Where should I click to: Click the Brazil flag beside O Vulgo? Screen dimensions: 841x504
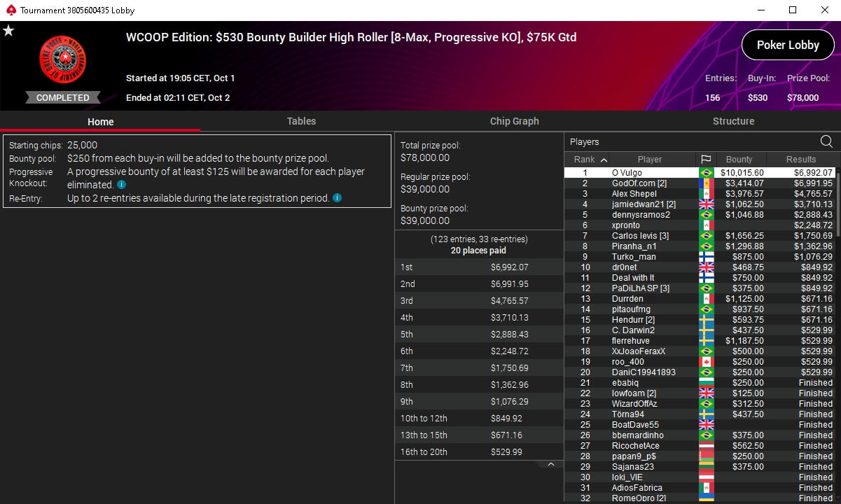[706, 173]
